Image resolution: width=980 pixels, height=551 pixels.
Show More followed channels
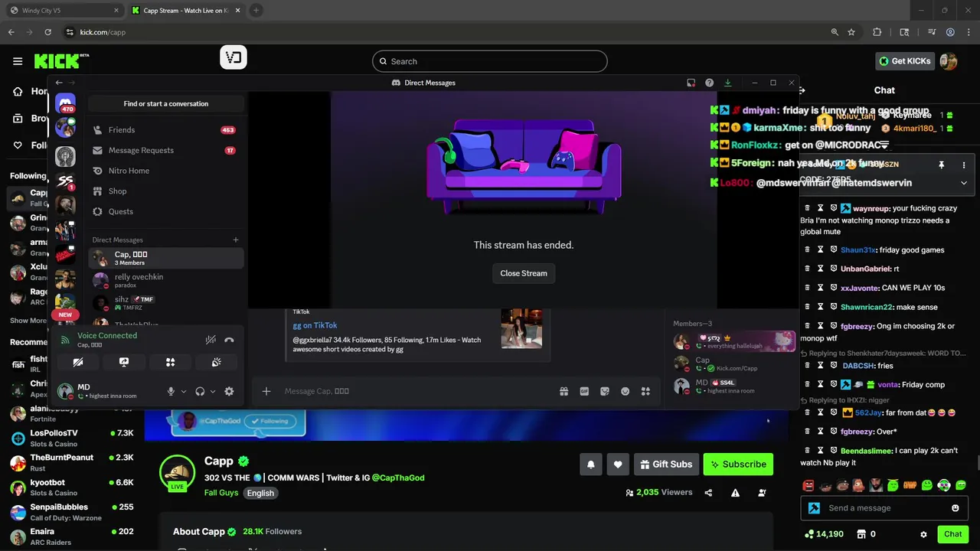pos(28,321)
